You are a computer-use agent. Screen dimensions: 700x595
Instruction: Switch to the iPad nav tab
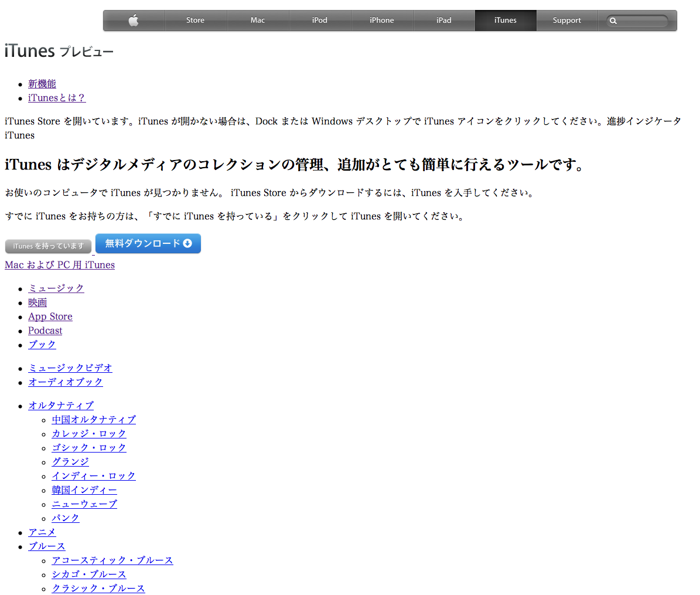(444, 21)
